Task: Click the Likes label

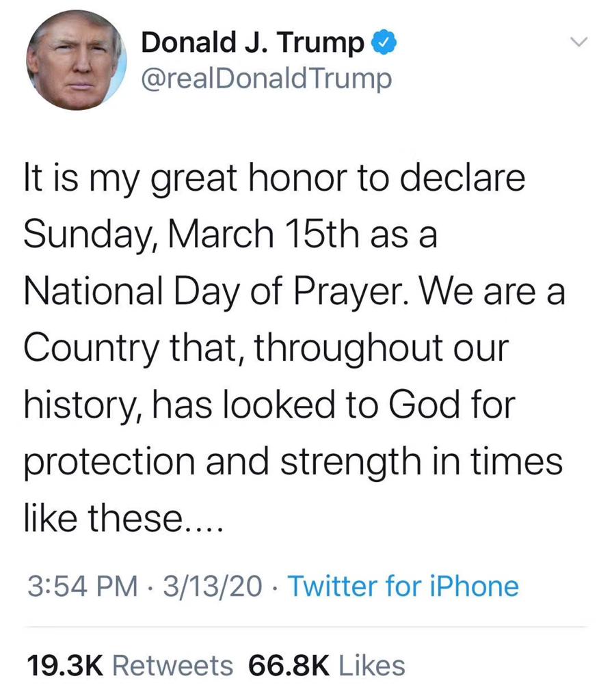Action: coord(372,664)
